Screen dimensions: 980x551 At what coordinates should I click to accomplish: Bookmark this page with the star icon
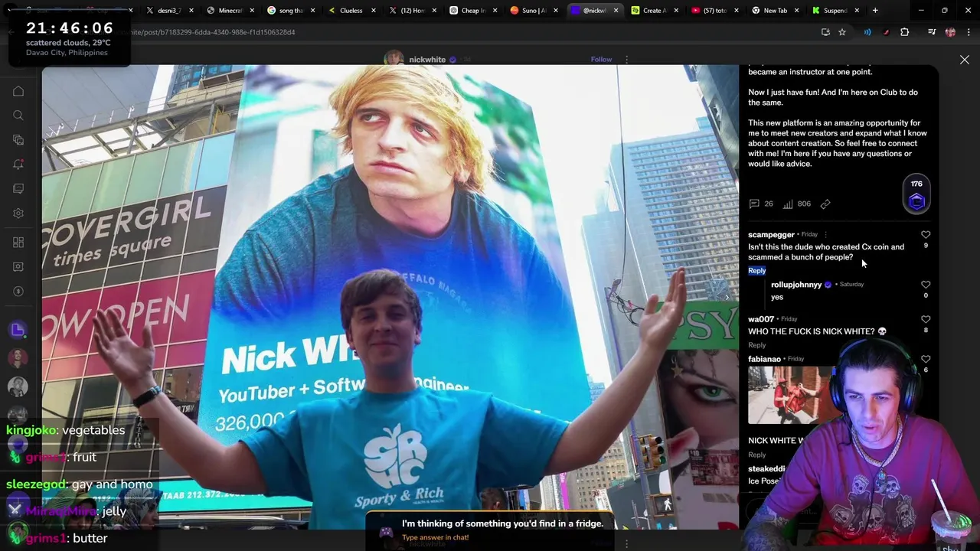(x=842, y=32)
